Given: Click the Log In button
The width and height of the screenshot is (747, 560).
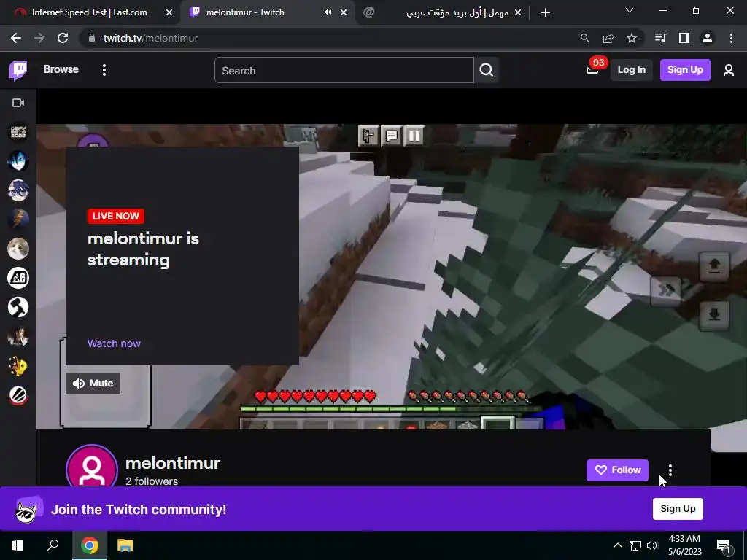Looking at the screenshot, I should [631, 70].
